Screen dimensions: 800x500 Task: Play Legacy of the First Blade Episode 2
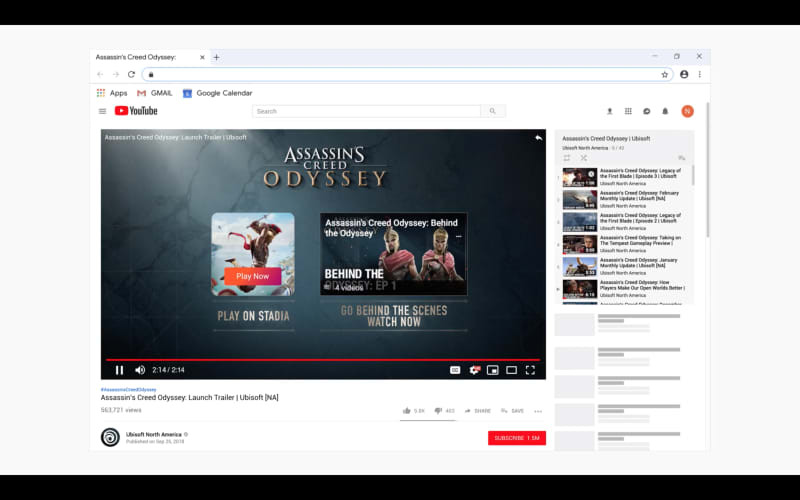[624, 222]
